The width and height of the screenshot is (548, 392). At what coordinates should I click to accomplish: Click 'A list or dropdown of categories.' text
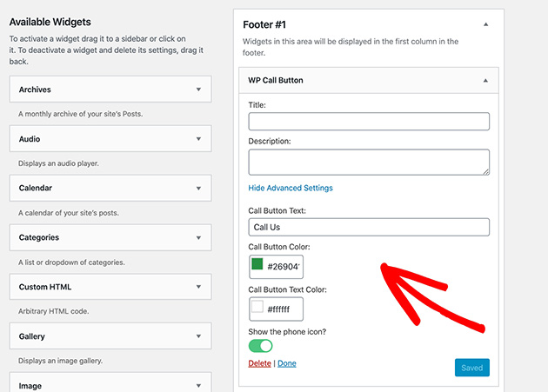pyautogui.click(x=71, y=262)
